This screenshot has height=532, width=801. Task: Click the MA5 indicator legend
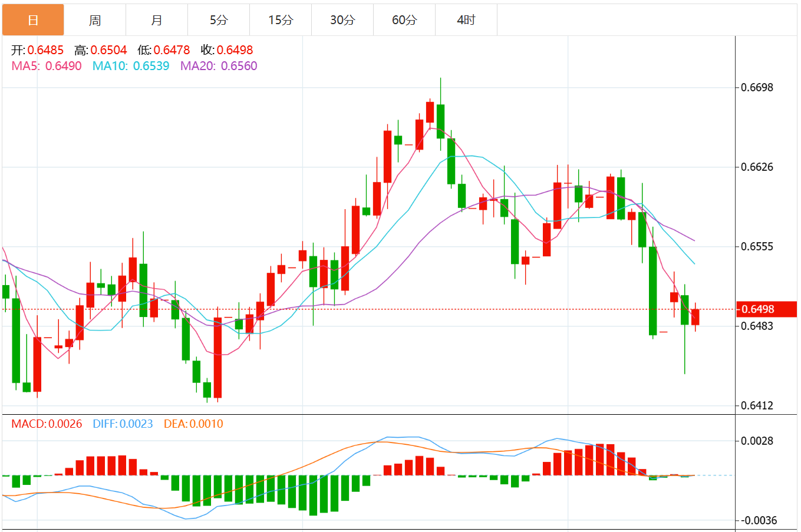[47, 66]
